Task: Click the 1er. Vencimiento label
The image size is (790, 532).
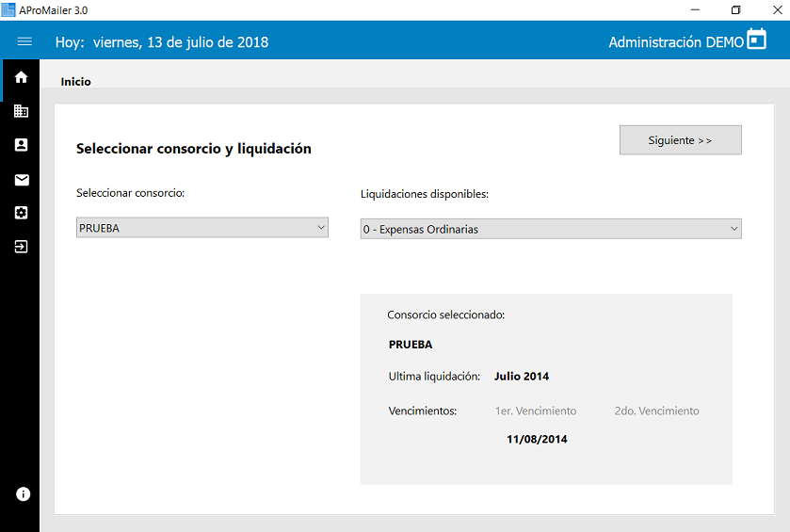Action: click(x=536, y=411)
